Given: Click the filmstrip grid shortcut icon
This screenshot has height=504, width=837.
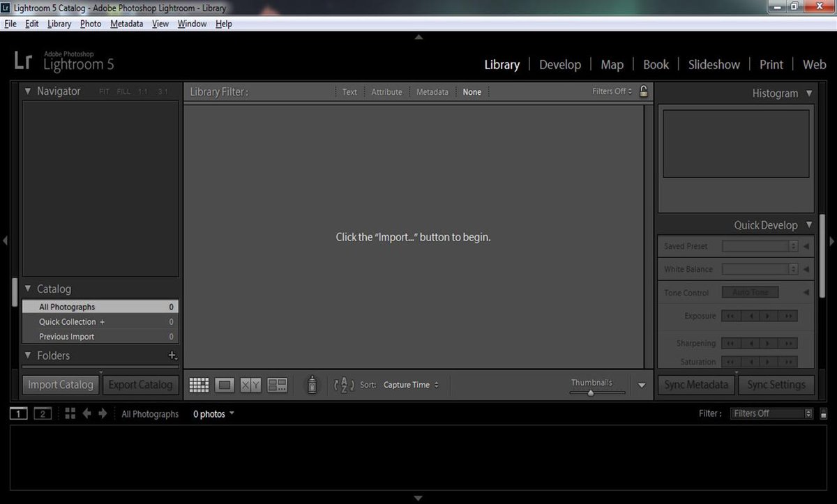Looking at the screenshot, I should coord(70,413).
